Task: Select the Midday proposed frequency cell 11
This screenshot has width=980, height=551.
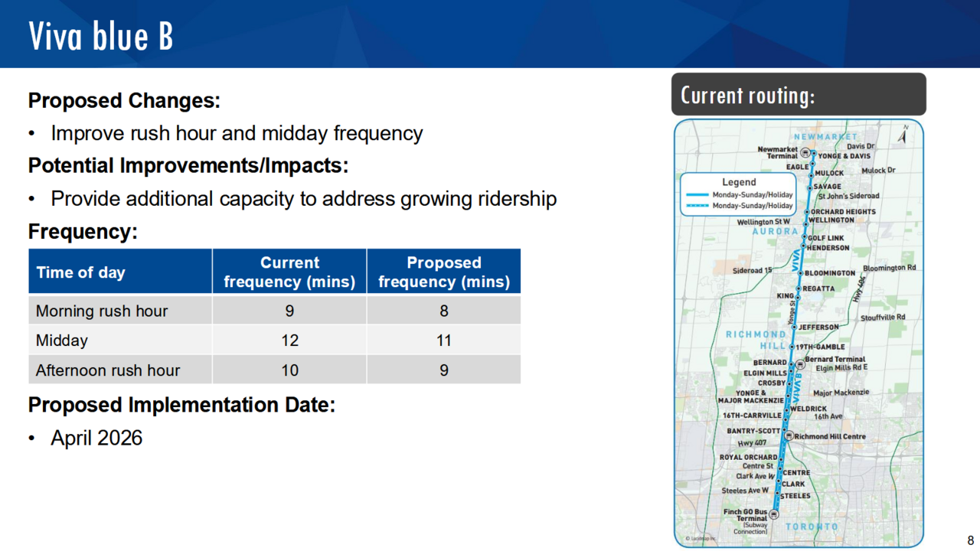Action: 443,341
